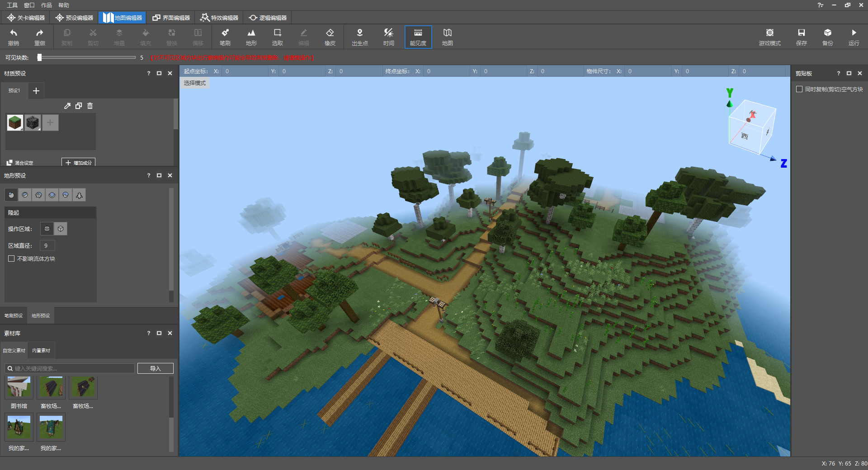The width and height of the screenshot is (868, 470).
Task: Select the tree terrain preset icon
Action: [x=79, y=195]
